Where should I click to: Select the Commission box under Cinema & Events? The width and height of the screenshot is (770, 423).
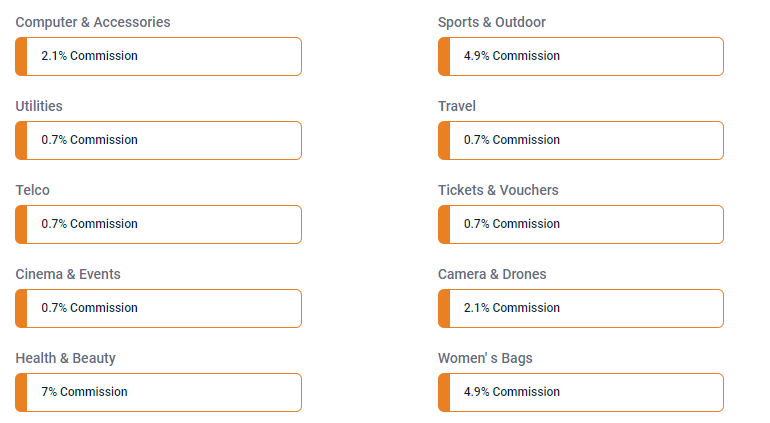158,308
